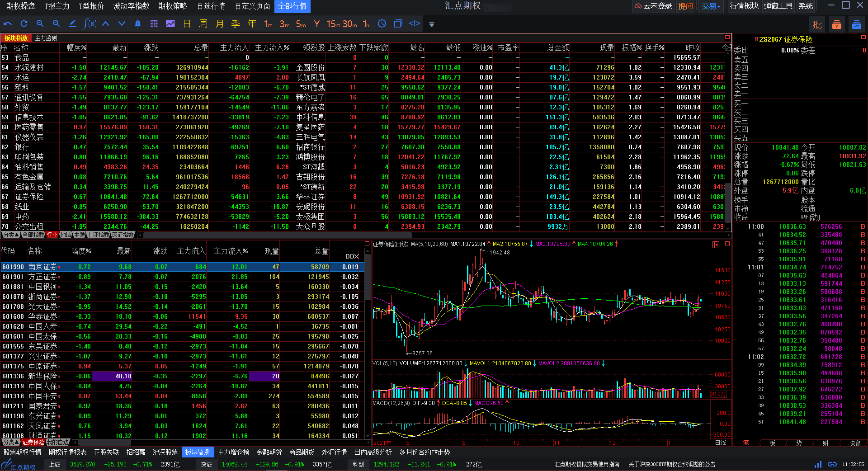Image resolution: width=868 pixels, height=471 pixels.
Task: Select the 30m minute period icon
Action: pyautogui.click(x=350, y=24)
